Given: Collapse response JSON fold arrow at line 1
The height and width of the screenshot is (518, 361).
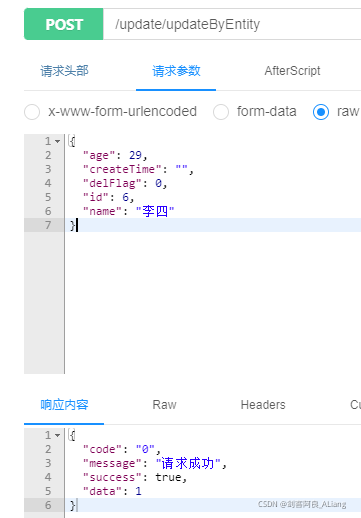Looking at the screenshot, I should point(58,435).
